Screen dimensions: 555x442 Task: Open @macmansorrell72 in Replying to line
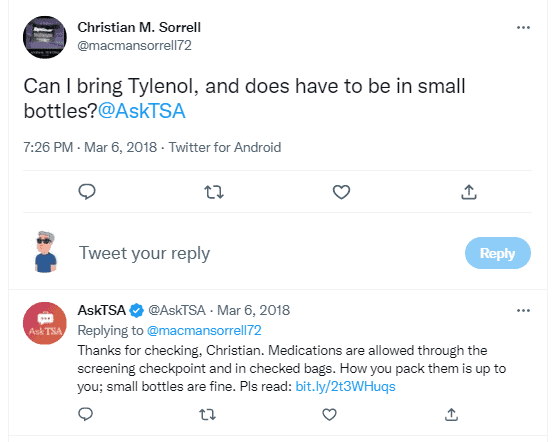204,331
